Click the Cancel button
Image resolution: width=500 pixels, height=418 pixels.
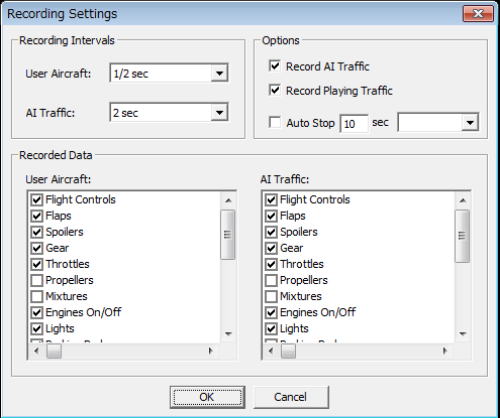[291, 397]
